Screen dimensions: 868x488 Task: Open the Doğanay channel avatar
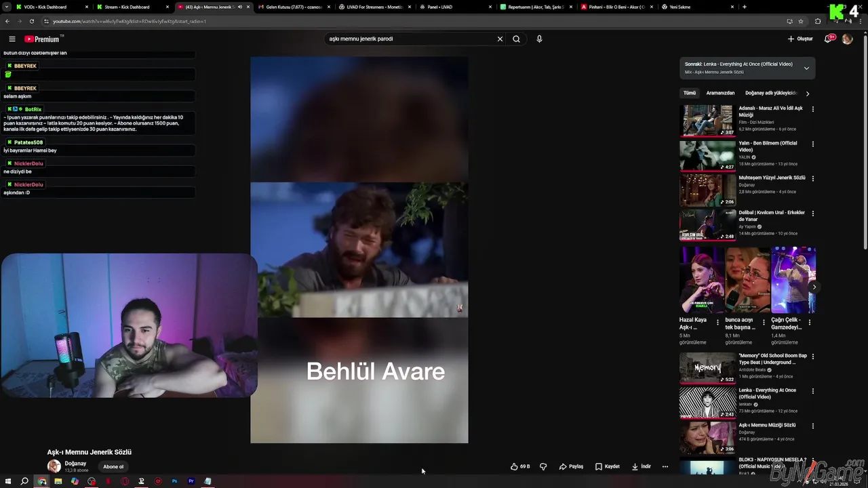click(x=54, y=466)
